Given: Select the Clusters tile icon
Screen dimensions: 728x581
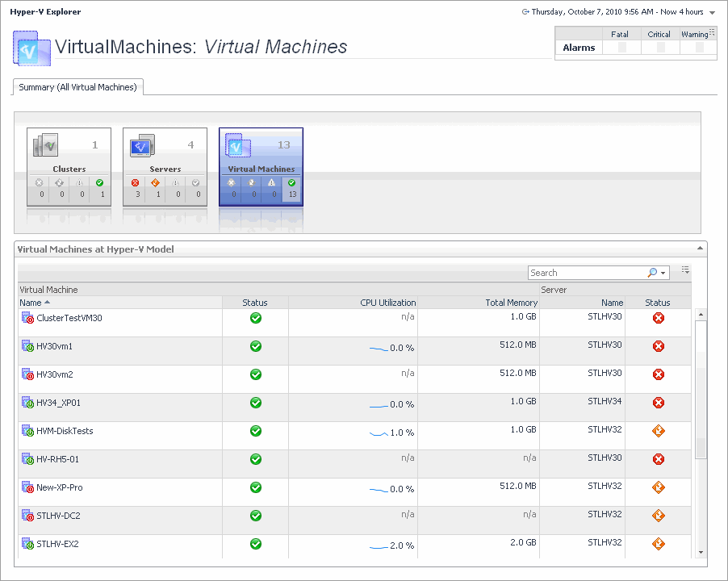Looking at the screenshot, I should point(46,146).
